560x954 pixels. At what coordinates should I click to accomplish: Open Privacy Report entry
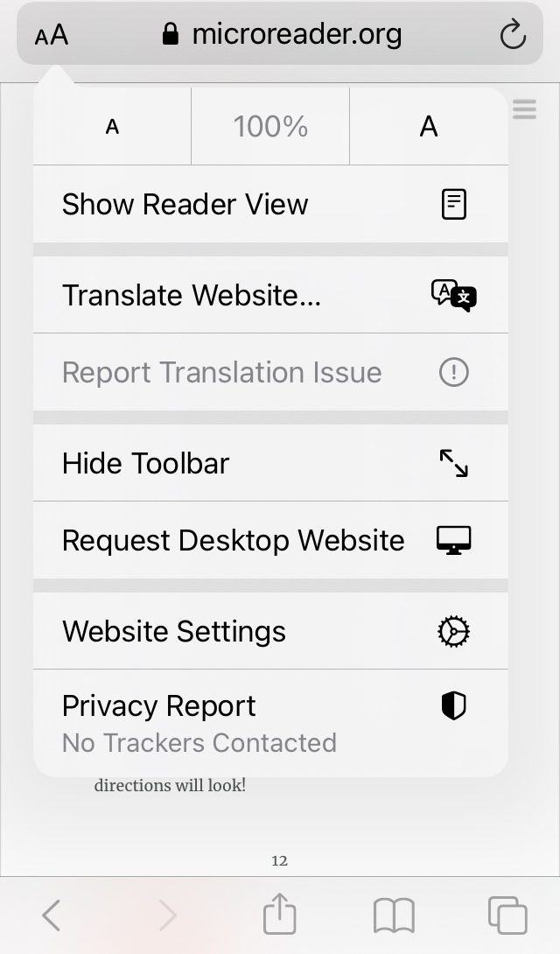click(x=270, y=724)
